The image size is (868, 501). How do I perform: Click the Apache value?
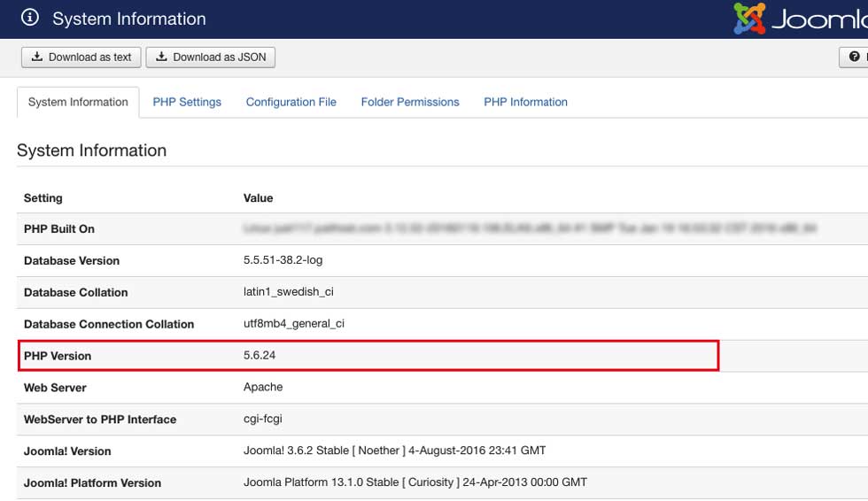263,387
